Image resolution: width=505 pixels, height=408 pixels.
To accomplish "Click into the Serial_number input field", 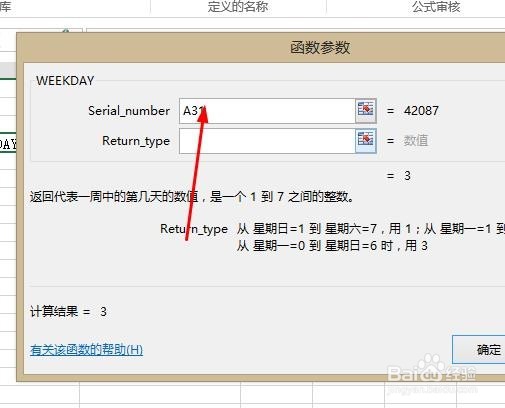I will (267, 111).
